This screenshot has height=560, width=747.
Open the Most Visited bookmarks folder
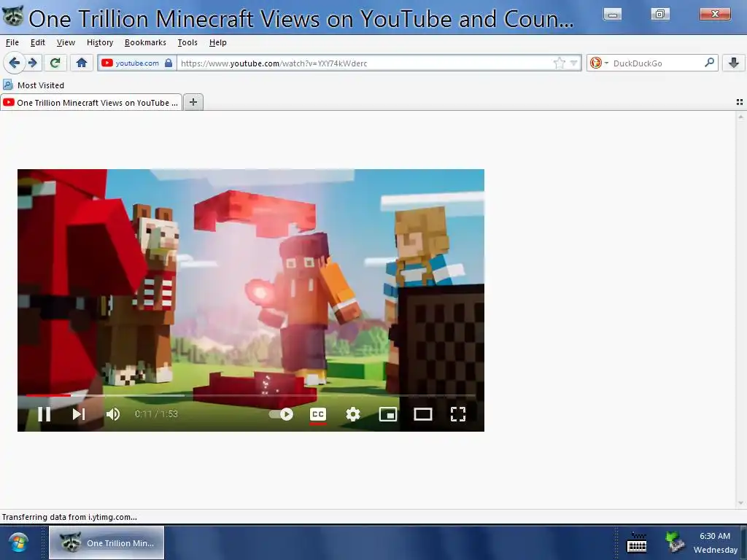[x=34, y=85]
